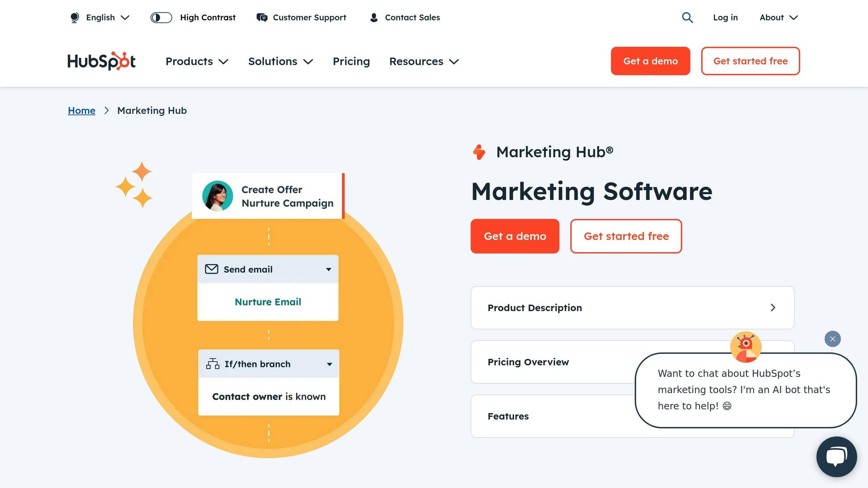Click the Marketing Hub lightning bolt icon
Viewport: 868px width, 488px height.
click(479, 152)
